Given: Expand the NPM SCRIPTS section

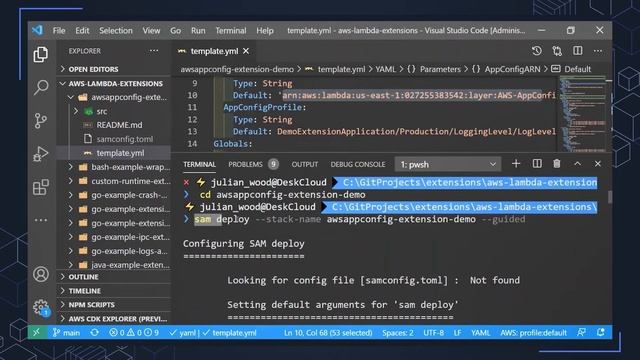Looking at the screenshot, I should [x=113, y=304].
